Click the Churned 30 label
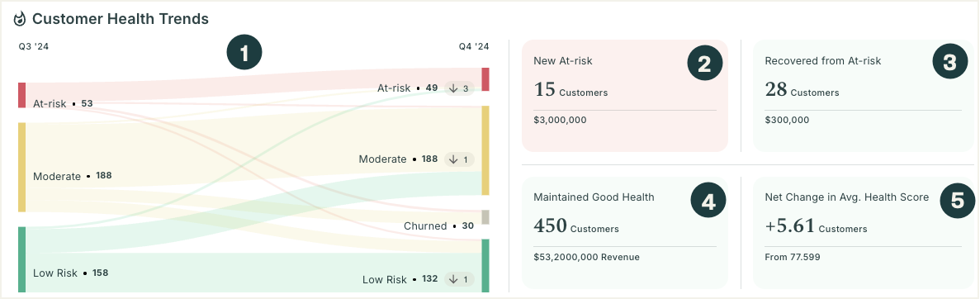The image size is (980, 299). click(x=438, y=225)
